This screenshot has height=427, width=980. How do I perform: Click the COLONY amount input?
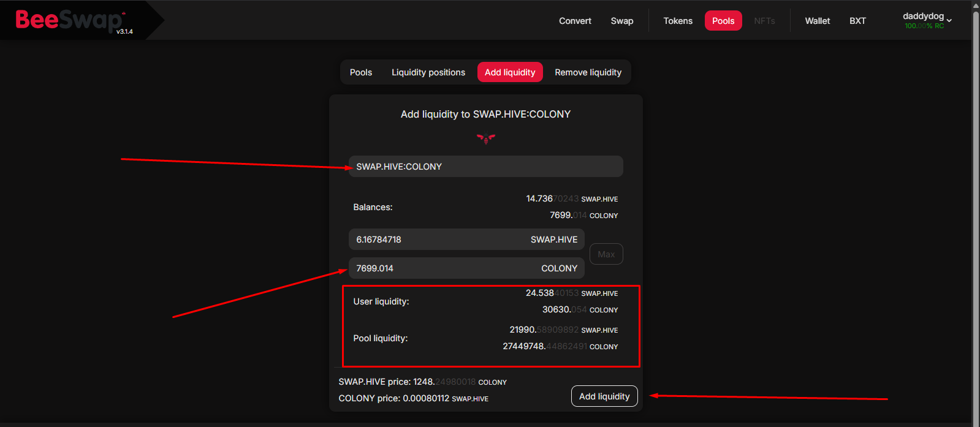466,268
